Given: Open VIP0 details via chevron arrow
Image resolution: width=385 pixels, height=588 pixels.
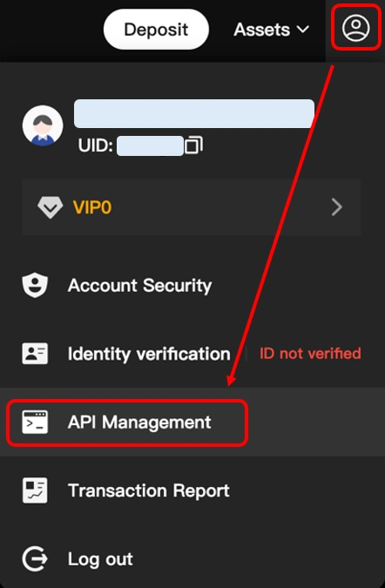Looking at the screenshot, I should point(337,207).
